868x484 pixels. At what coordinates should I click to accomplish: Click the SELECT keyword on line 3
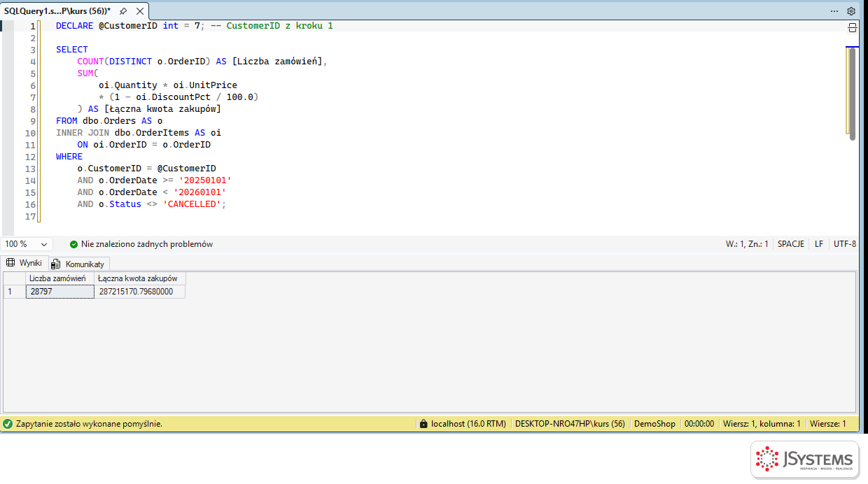[72, 50]
